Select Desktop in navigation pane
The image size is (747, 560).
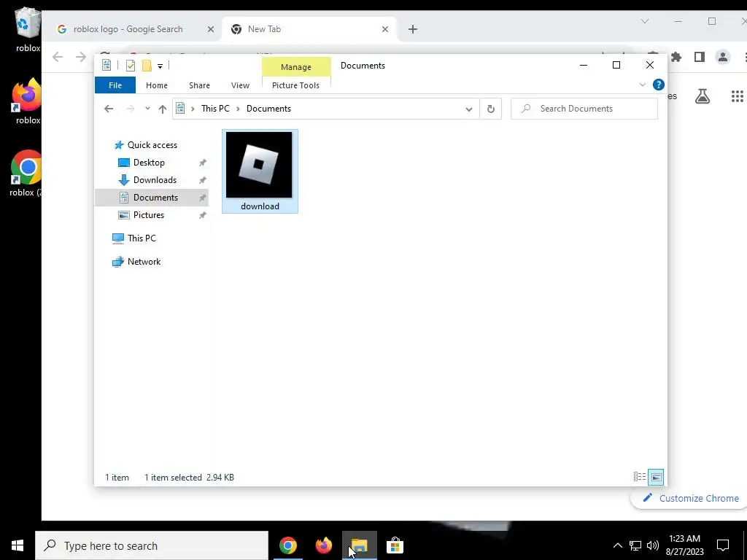click(149, 163)
